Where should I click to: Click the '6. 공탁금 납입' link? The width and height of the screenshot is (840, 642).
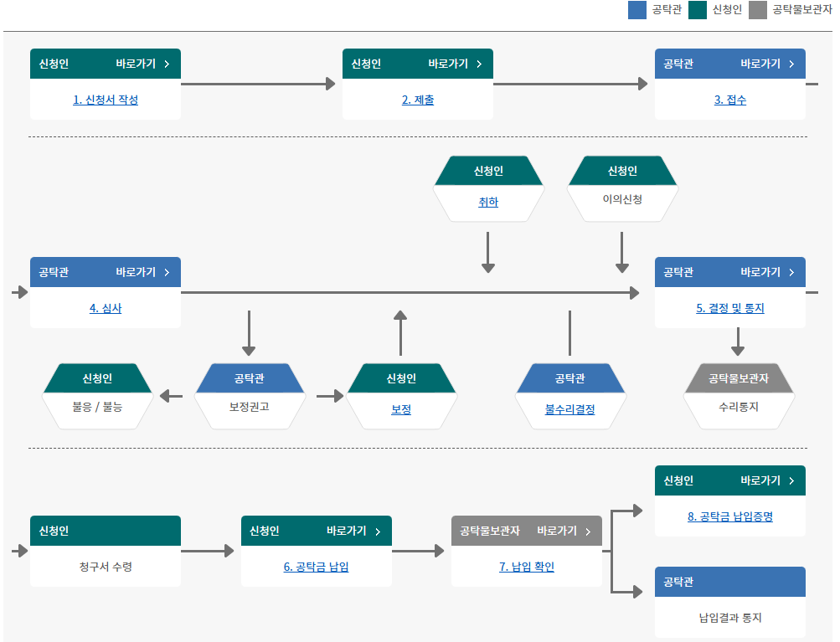(316, 567)
